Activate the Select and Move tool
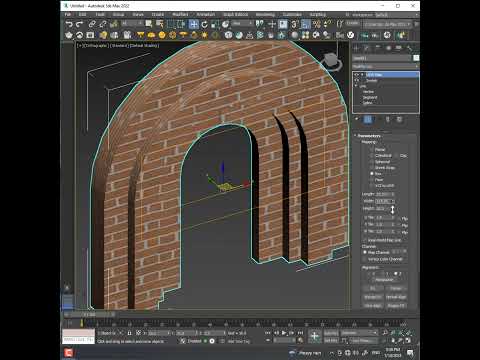 [x=193, y=24]
